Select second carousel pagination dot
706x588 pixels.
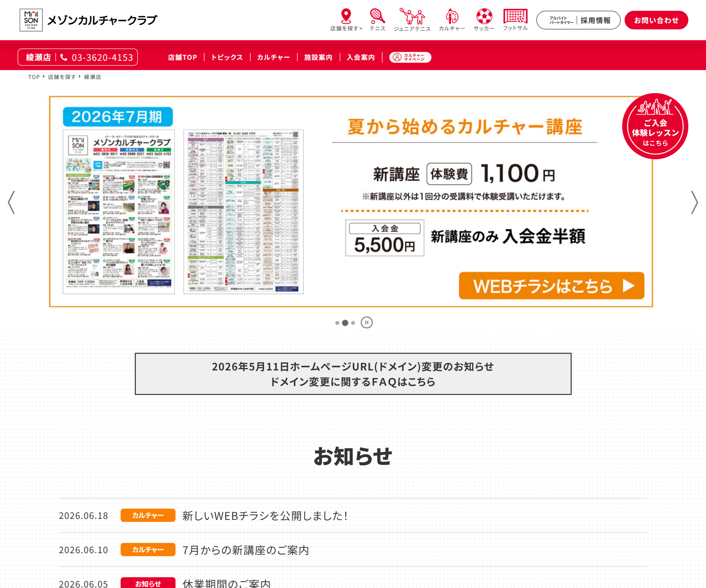pyautogui.click(x=345, y=323)
